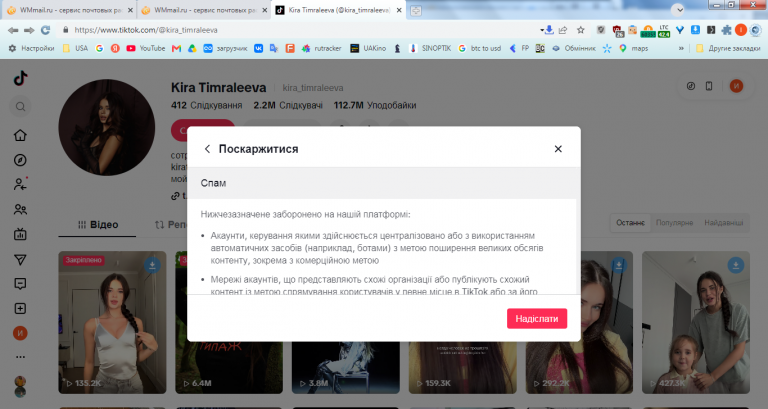Viewport: 768px width, 409px height.
Task: Open the Following icon in sidebar
Action: coord(20,184)
